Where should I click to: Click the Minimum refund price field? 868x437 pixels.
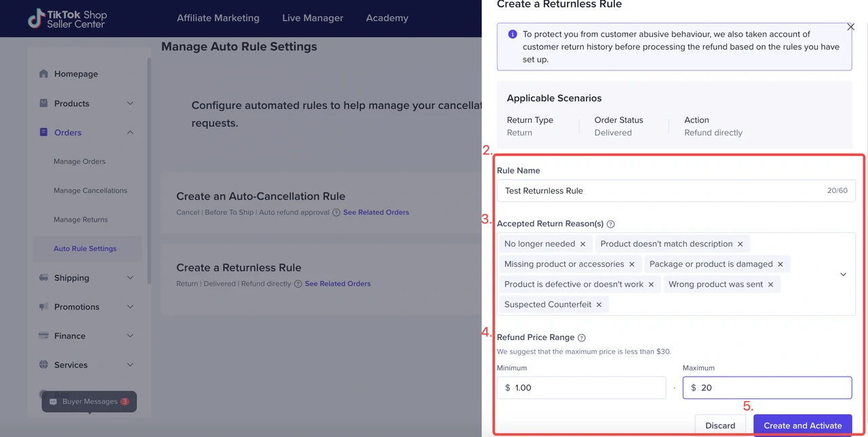coord(582,388)
